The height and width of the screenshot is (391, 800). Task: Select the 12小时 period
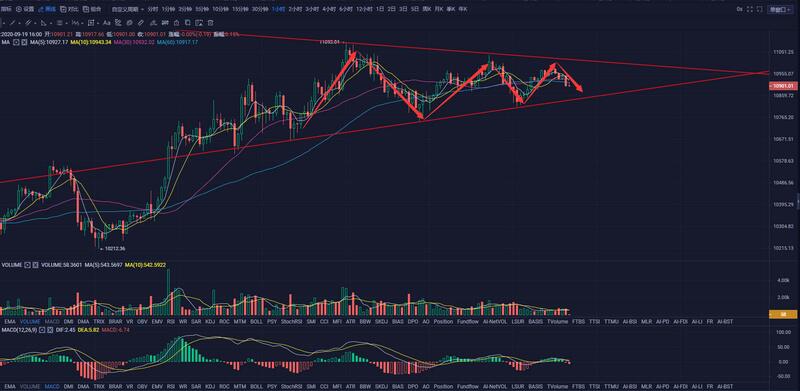(x=364, y=9)
